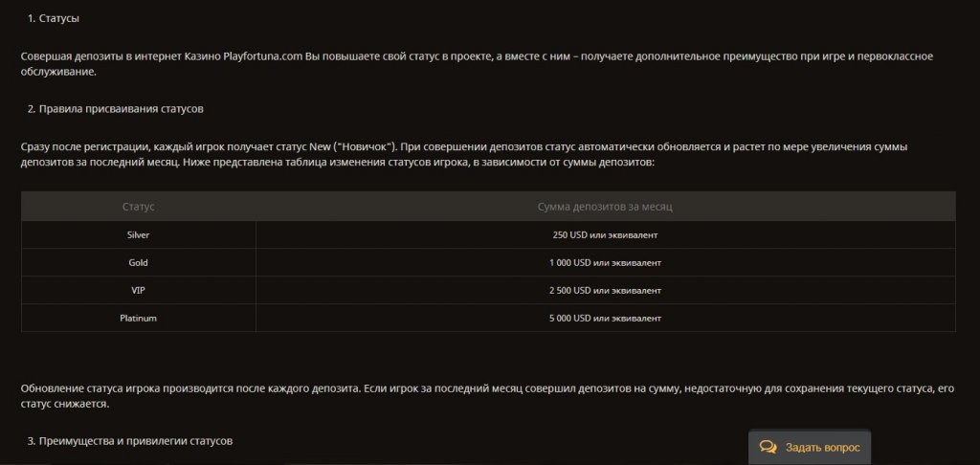This screenshot has width=980, height=465.
Task: Click heading 2. Правила присваивания статусов
Action: click(x=115, y=108)
